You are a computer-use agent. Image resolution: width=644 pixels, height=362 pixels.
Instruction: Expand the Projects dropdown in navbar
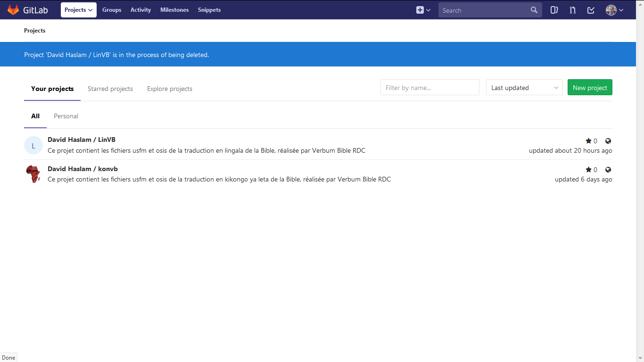79,10
